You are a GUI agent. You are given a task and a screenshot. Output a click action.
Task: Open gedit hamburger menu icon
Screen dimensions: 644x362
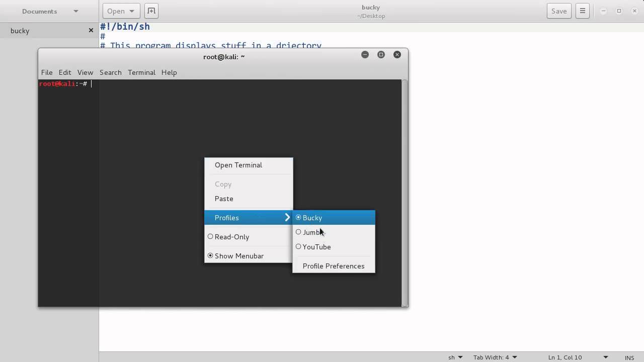(x=582, y=11)
